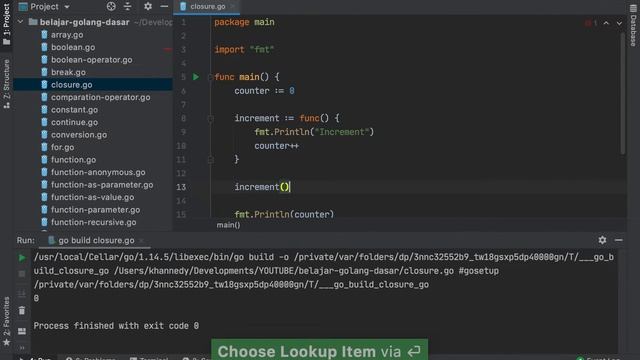640x360 pixels.
Task: Open function-anonymous.go file
Action: point(98,172)
